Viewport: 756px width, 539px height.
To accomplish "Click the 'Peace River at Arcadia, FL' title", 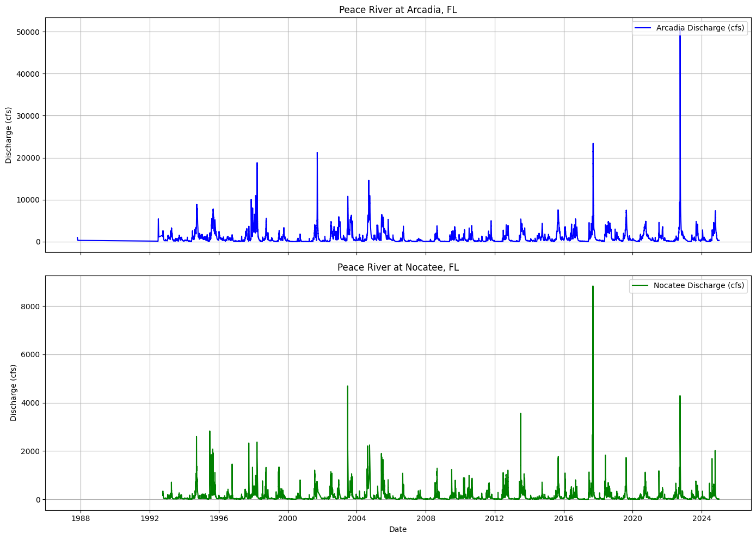I will coord(398,10).
